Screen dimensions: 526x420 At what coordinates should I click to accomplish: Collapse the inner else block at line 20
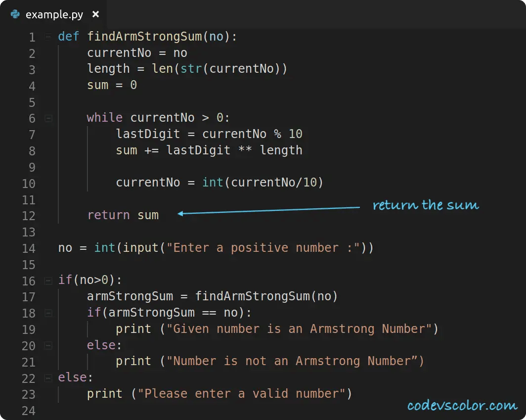pyautogui.click(x=48, y=345)
